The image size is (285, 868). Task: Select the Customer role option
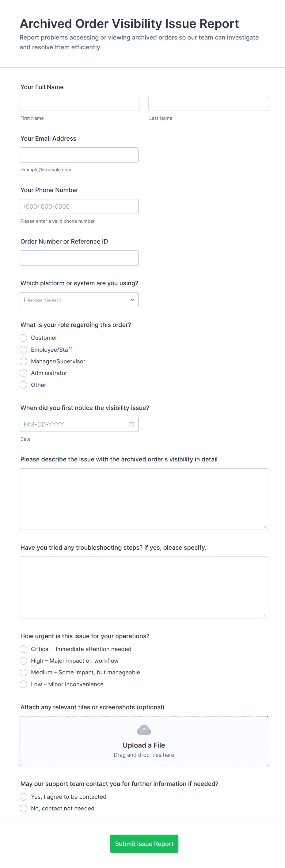(24, 338)
